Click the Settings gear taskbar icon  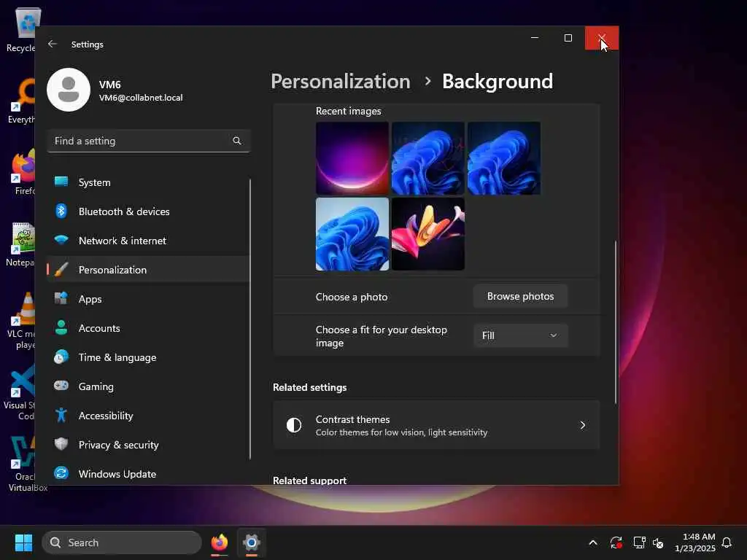(x=252, y=542)
